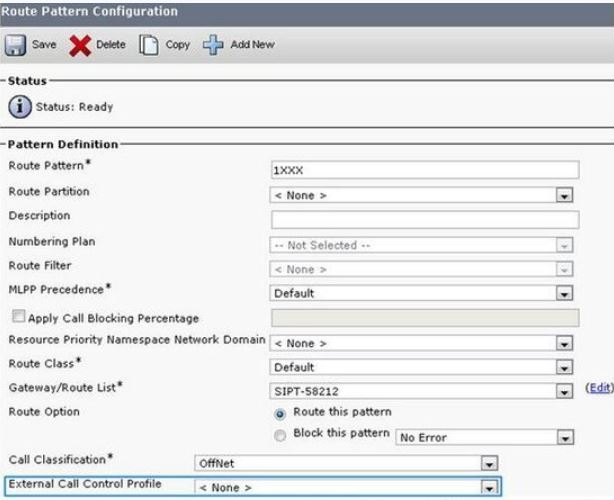
Task: Click into the Description text field
Action: pyautogui.click(x=425, y=220)
